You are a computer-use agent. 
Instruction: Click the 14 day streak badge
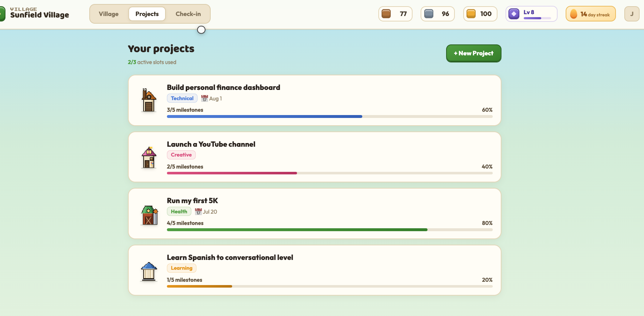pos(590,14)
